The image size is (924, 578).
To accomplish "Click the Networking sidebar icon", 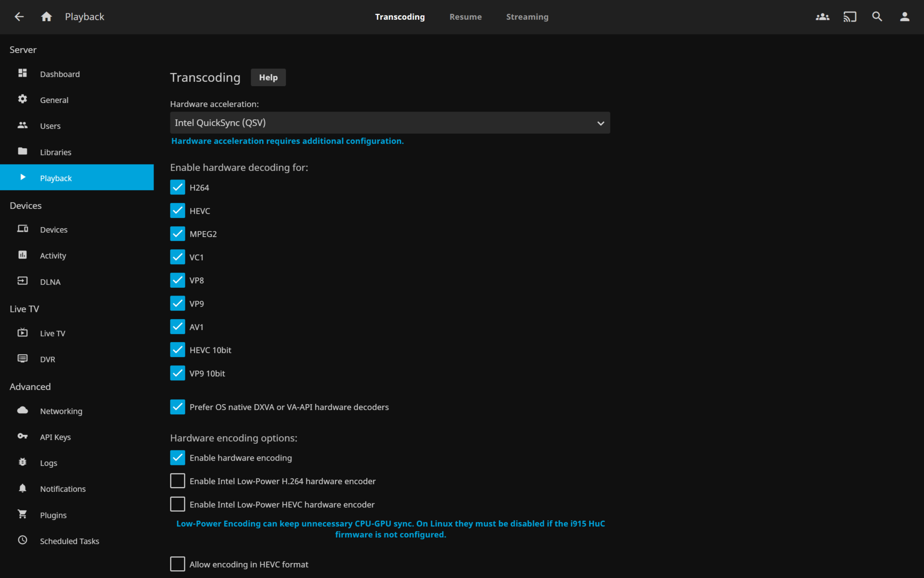I will click(23, 411).
